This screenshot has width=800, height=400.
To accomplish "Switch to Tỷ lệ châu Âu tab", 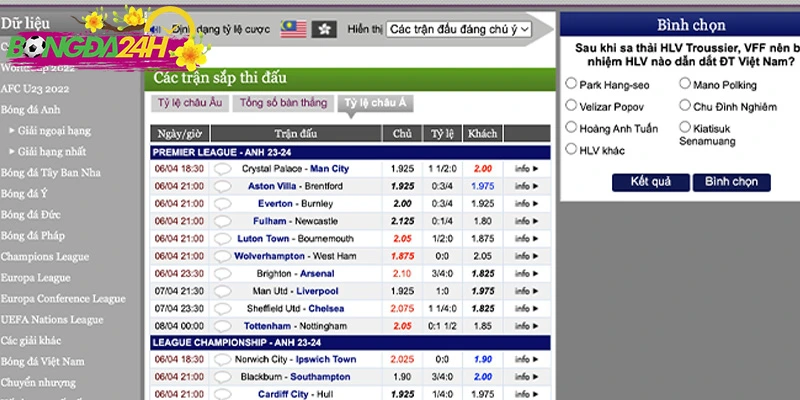I will pyautogui.click(x=190, y=103).
